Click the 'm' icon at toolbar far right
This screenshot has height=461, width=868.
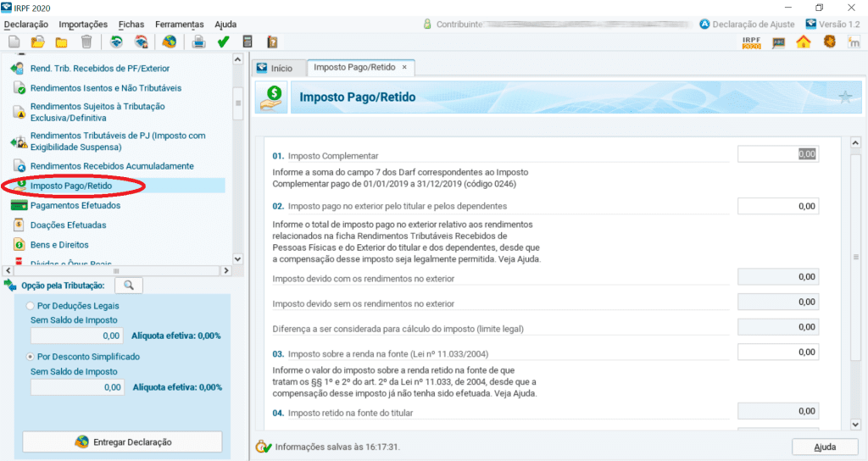854,42
